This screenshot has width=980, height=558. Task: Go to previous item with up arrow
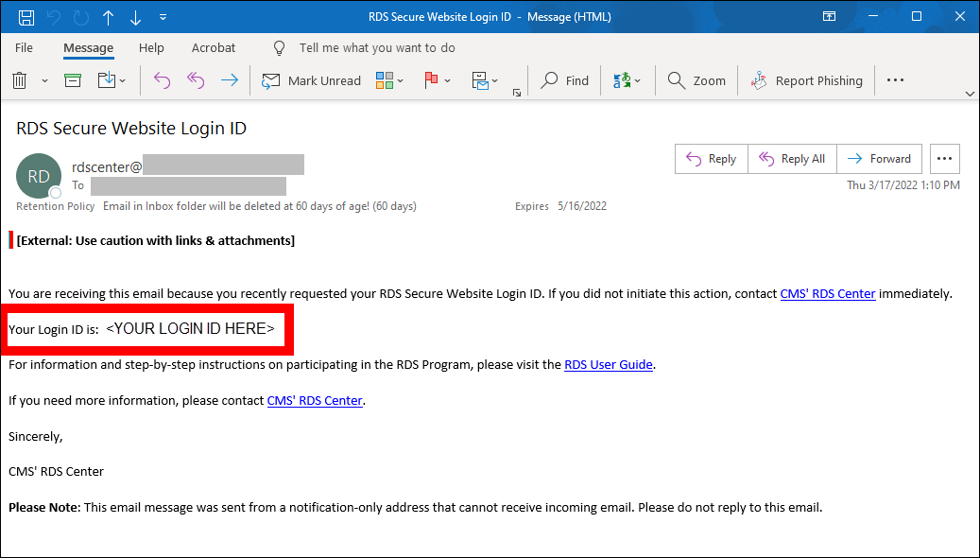109,17
